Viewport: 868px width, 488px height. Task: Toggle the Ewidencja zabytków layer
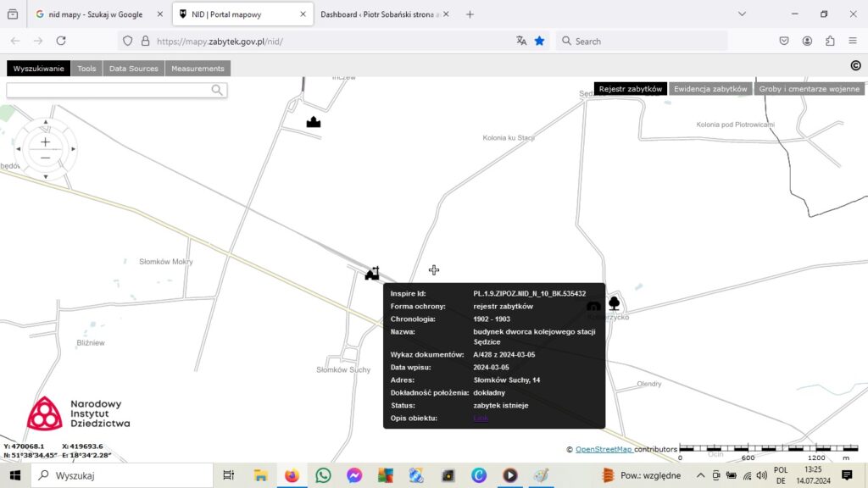tap(710, 89)
